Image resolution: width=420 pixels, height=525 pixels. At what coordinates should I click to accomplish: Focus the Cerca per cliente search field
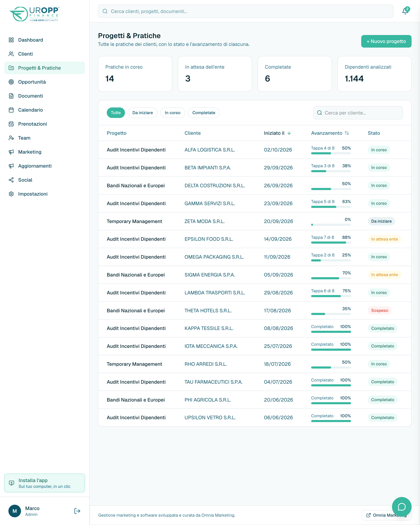(358, 113)
